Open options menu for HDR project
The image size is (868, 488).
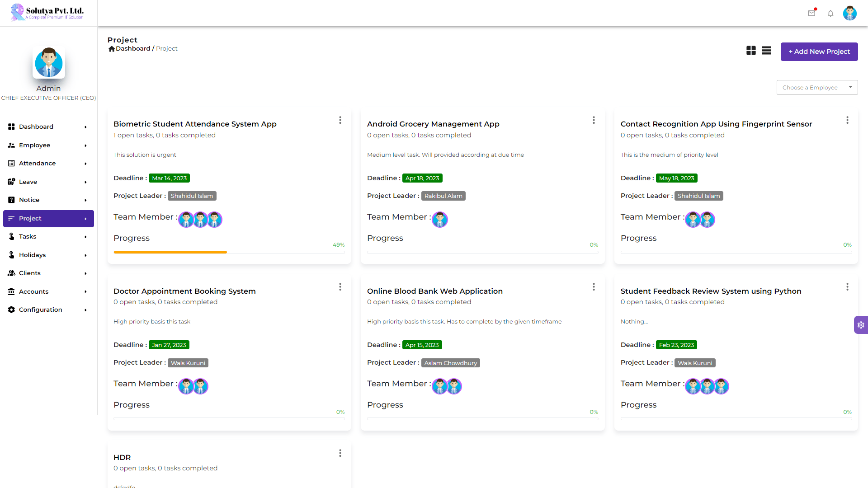[x=340, y=453]
